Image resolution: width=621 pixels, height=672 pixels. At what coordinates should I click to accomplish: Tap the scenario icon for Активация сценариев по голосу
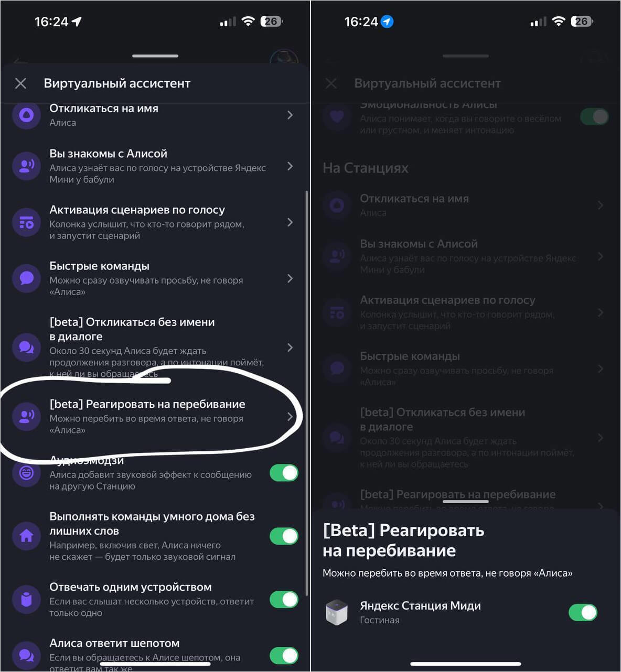pyautogui.click(x=26, y=222)
